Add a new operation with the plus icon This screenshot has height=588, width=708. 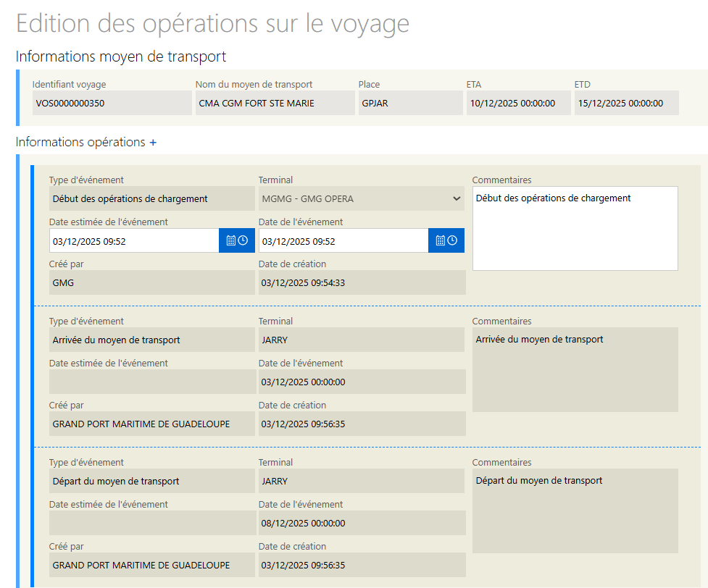153,143
